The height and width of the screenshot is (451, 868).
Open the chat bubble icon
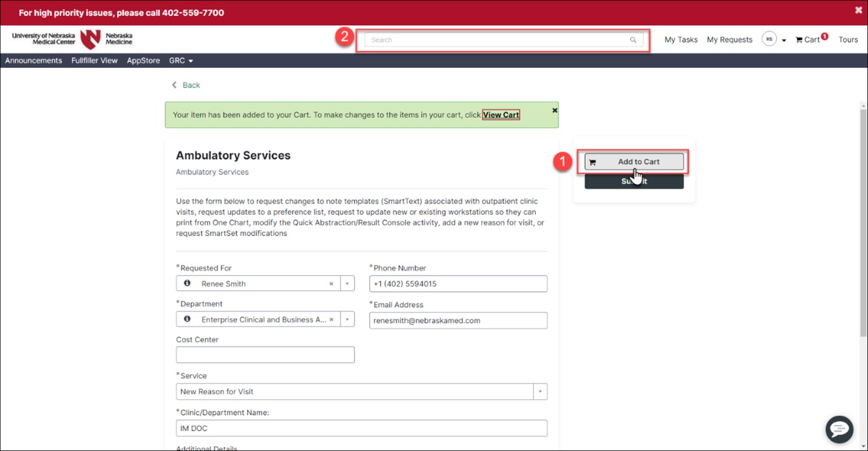click(839, 430)
